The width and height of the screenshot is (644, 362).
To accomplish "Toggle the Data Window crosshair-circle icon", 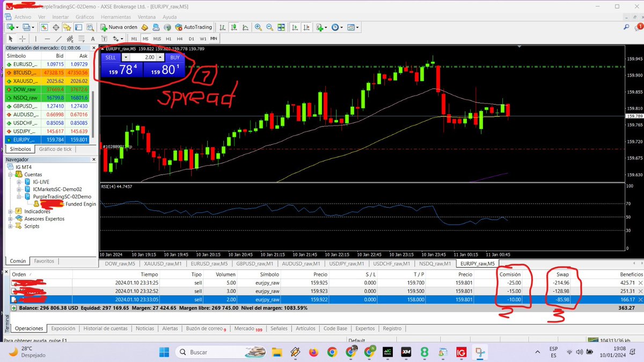I will click(56, 27).
